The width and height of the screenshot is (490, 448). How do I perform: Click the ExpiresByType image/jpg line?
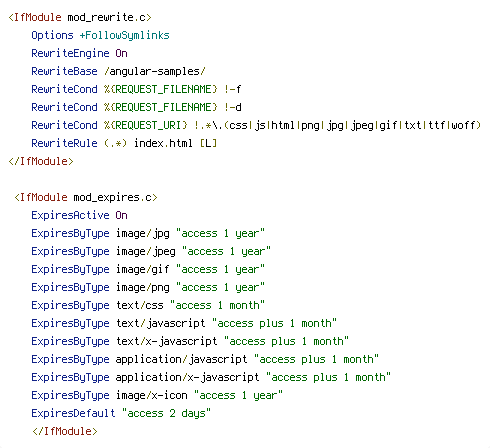tap(148, 233)
